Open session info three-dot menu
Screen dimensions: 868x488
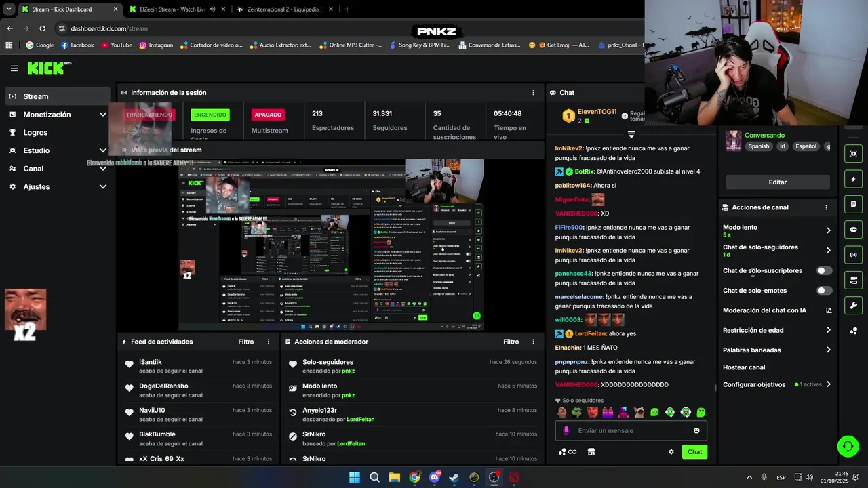(x=534, y=93)
